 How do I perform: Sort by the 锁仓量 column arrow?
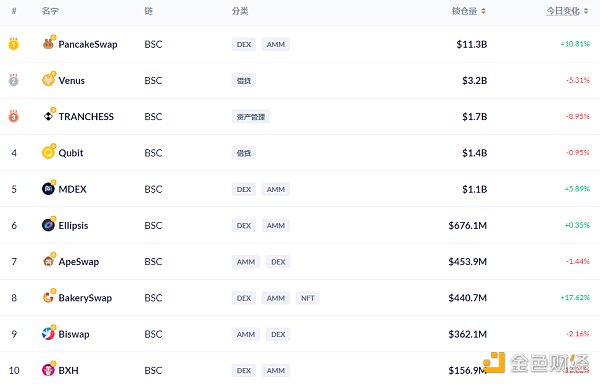pyautogui.click(x=483, y=11)
